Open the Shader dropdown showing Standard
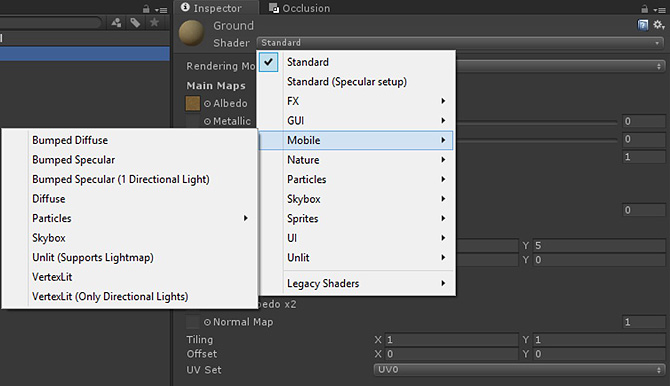 click(460, 43)
